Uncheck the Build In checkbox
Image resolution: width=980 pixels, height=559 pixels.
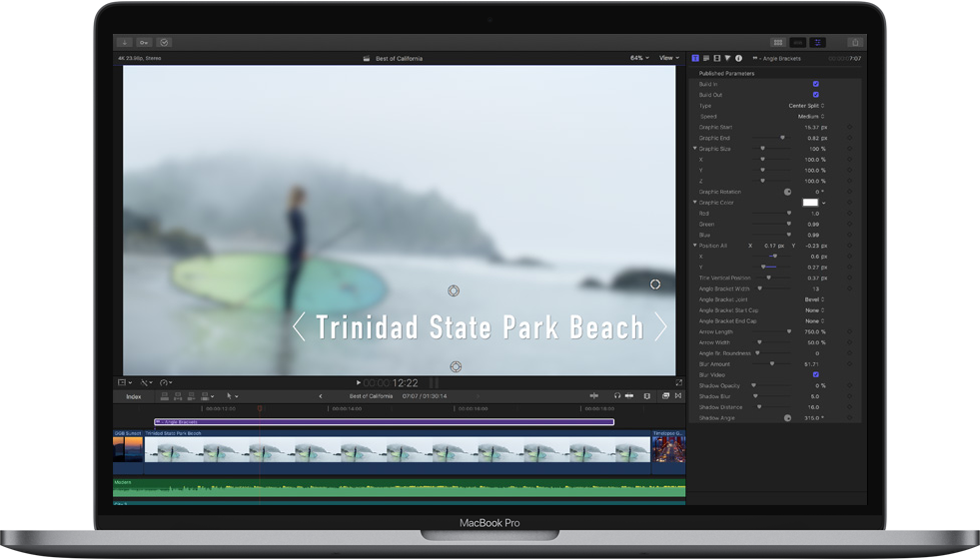[x=816, y=84]
